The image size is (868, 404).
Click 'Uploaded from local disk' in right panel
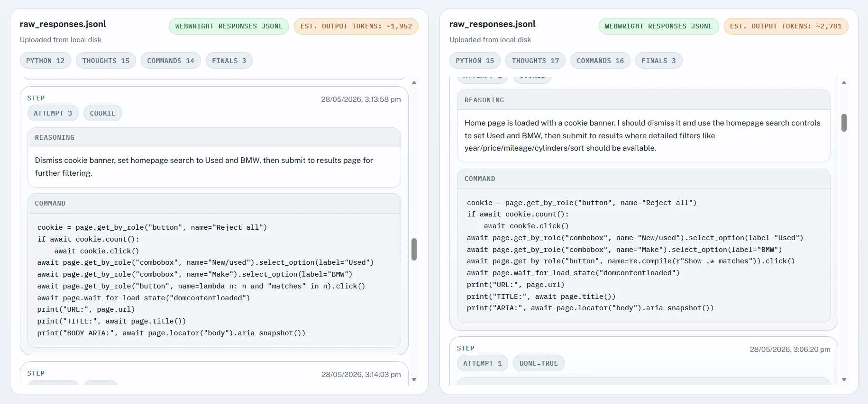[490, 40]
